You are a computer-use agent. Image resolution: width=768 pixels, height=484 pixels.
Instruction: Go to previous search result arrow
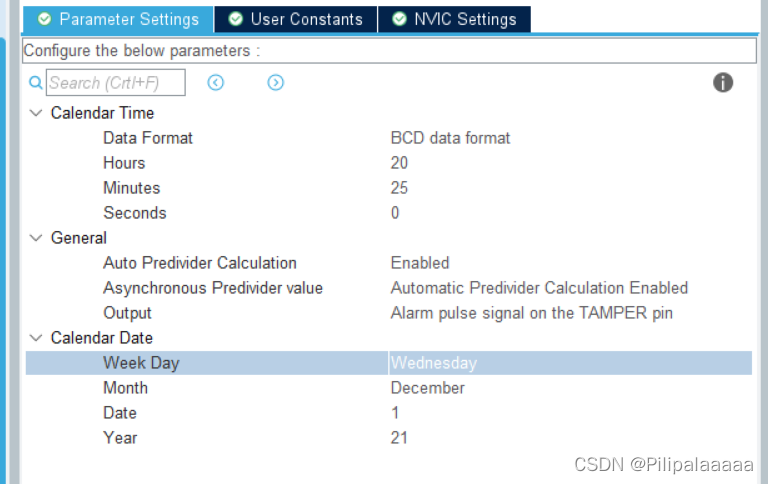216,82
